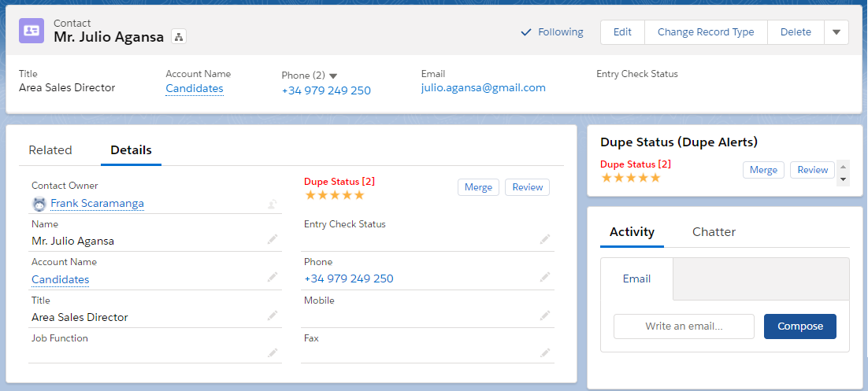868x391 pixels.
Task: Click the change owner icon
Action: [x=273, y=204]
